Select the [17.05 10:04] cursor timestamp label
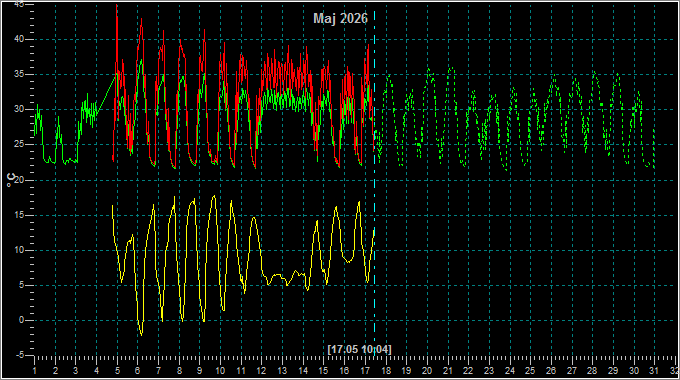Image resolution: width=680 pixels, height=380 pixels. [x=360, y=349]
